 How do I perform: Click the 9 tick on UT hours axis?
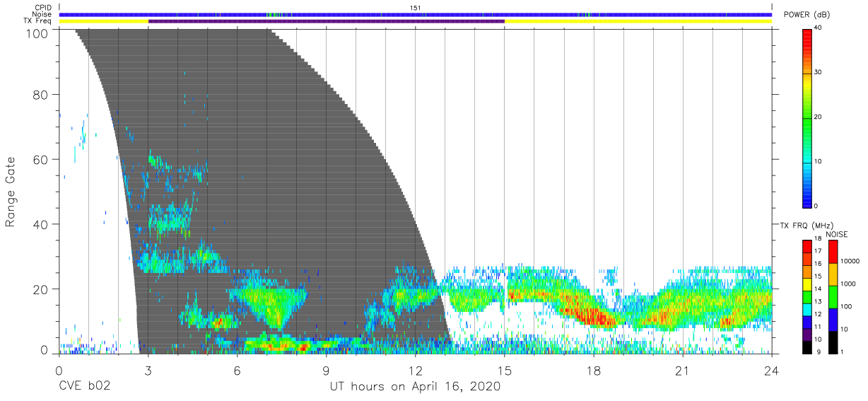click(x=326, y=370)
